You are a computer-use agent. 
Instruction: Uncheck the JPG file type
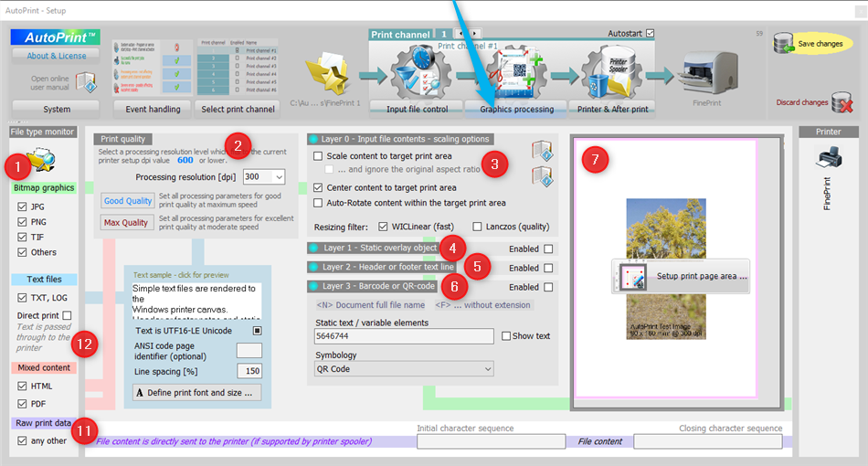coord(22,207)
